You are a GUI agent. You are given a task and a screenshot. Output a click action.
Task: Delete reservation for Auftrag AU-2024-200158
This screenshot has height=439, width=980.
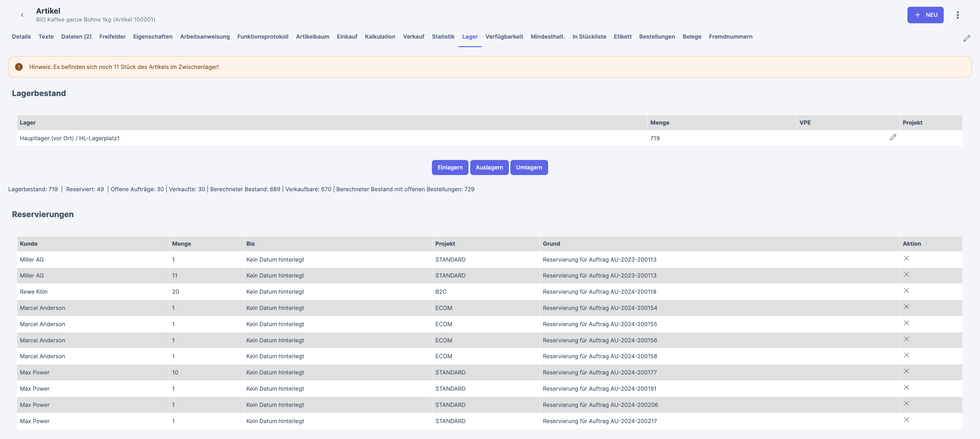click(x=906, y=355)
